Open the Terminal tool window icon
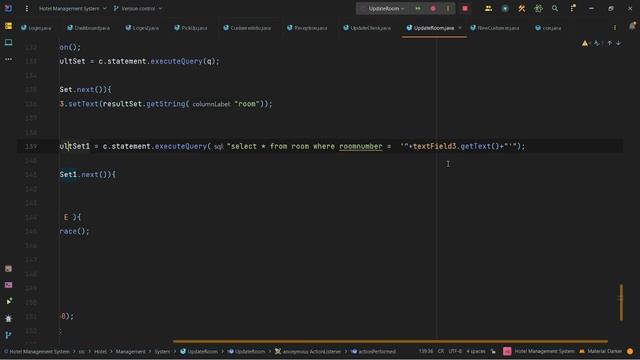This screenshot has width=640, height=360. (x=8, y=285)
